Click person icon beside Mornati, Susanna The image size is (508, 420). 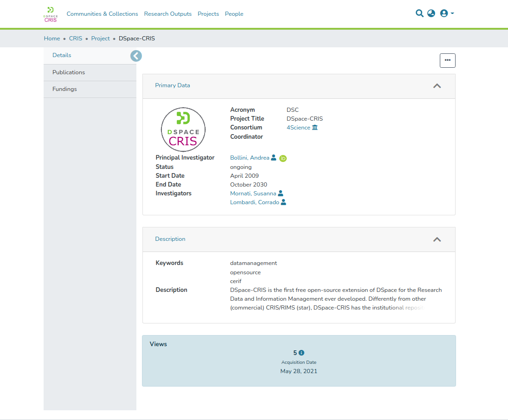click(280, 194)
